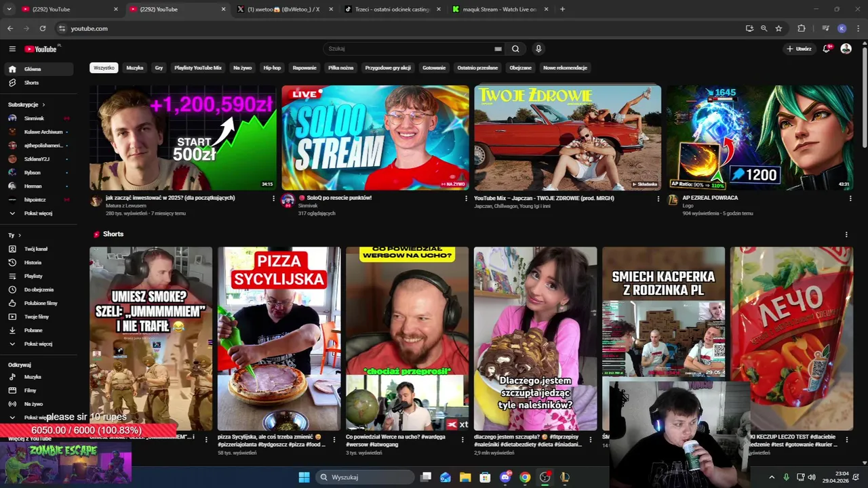Play the +1,200,590zł investing video thumbnail
This screenshot has height=488, width=868.
(183, 138)
